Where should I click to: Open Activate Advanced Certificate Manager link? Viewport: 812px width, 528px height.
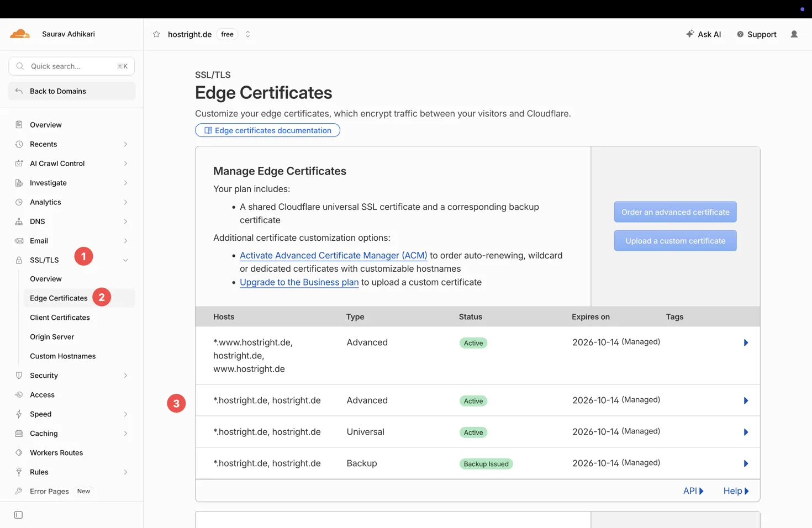[x=333, y=256]
